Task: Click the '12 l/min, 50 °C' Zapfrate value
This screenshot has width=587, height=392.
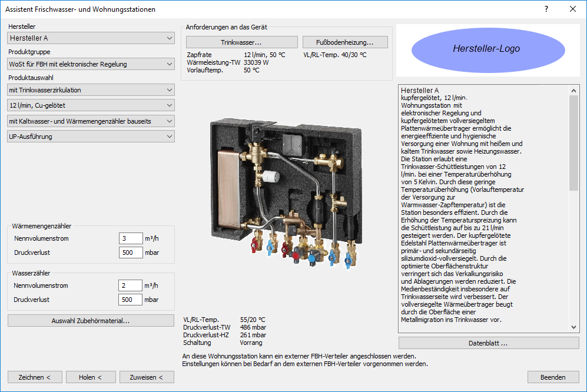Action: pyautogui.click(x=264, y=55)
